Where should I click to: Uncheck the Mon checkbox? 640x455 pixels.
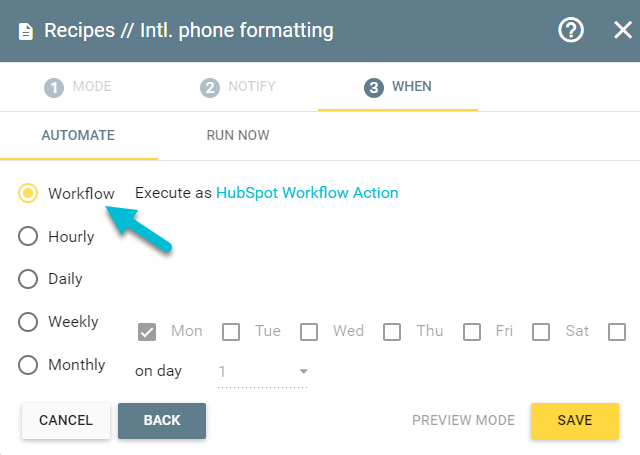click(147, 332)
